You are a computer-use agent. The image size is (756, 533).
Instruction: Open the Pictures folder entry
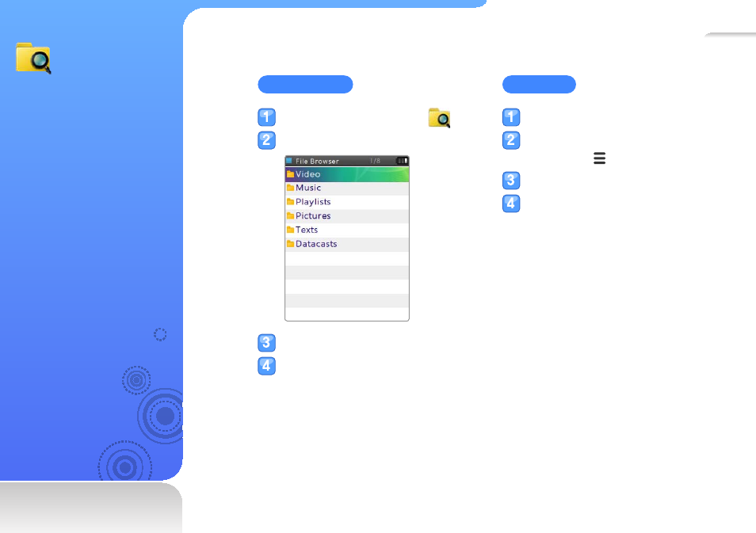point(347,216)
